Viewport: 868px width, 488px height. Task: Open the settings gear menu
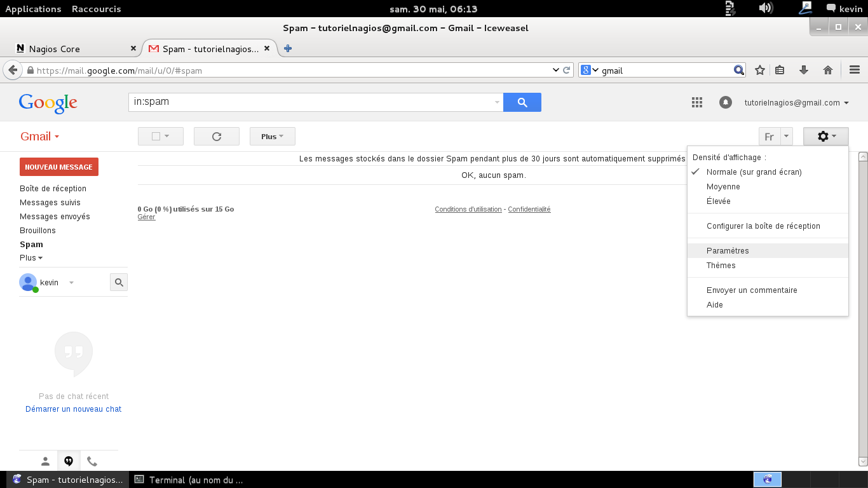(825, 137)
